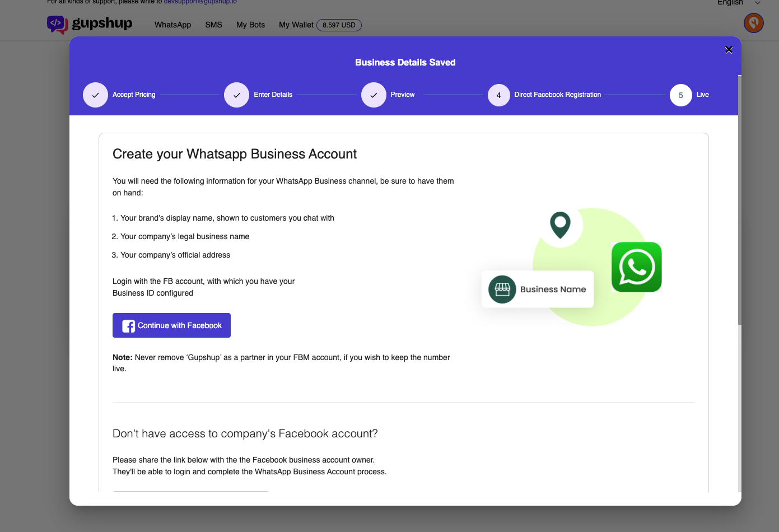This screenshot has width=779, height=532.
Task: Click the map pin location icon
Action: coord(560,225)
